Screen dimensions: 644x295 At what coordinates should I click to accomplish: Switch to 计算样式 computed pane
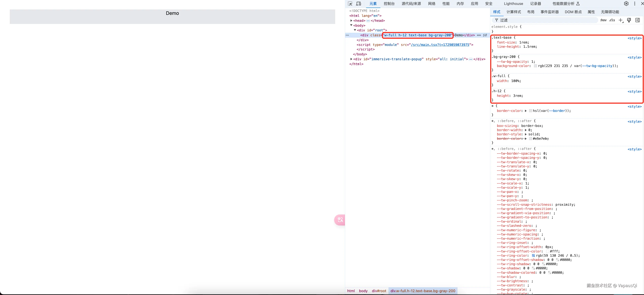[514, 12]
